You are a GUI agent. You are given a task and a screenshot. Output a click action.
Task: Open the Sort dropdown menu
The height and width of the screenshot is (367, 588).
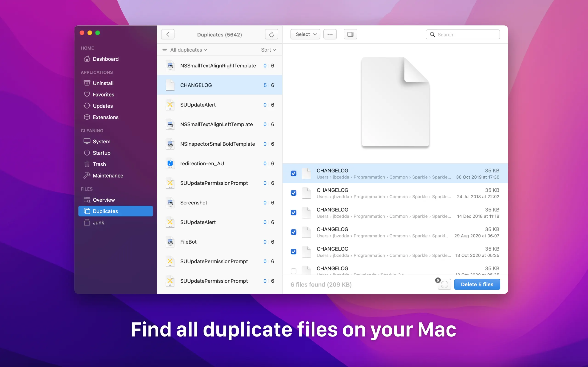click(x=268, y=50)
